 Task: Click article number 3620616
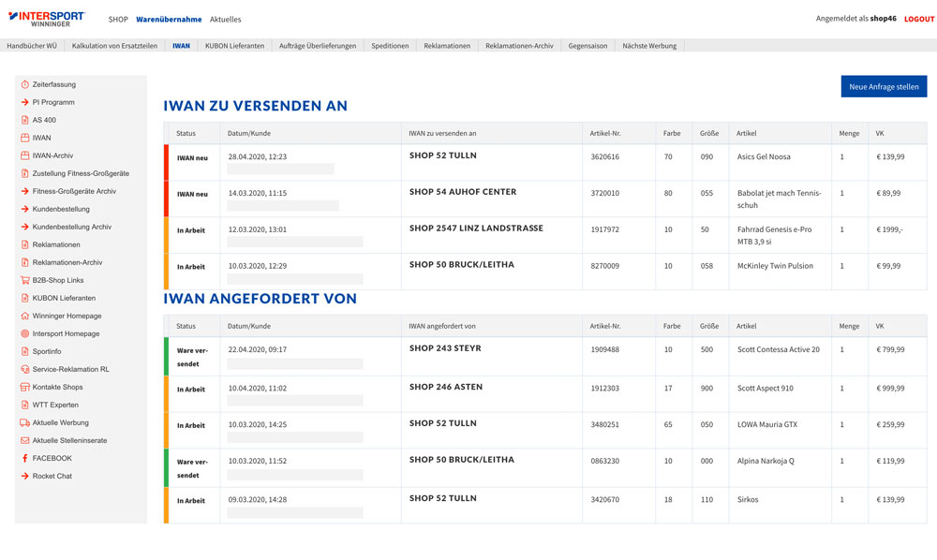[604, 156]
